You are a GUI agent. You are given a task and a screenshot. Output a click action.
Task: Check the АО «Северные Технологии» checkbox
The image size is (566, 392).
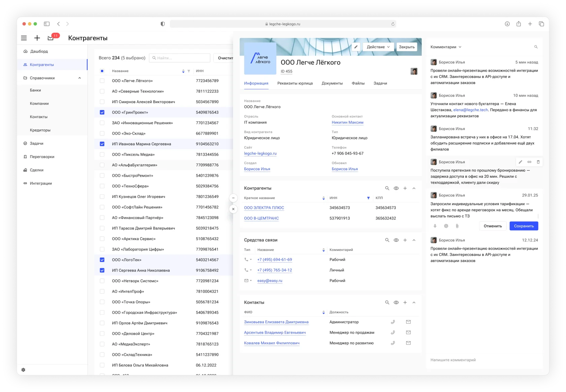coord(102,91)
